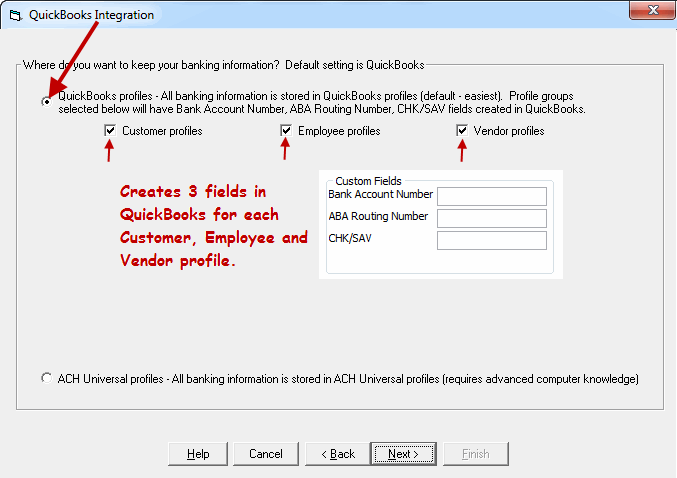Uncheck the Employee profiles checkbox
677x478 pixels.
[286, 130]
